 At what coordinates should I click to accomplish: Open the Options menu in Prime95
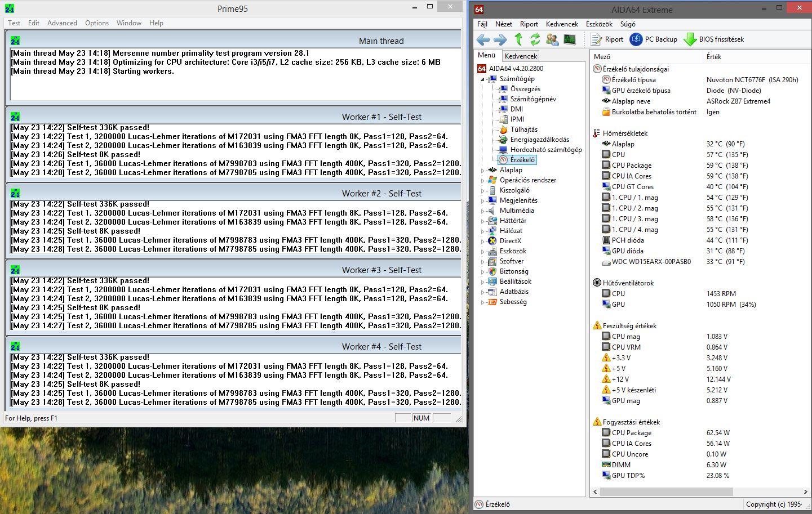click(x=97, y=23)
